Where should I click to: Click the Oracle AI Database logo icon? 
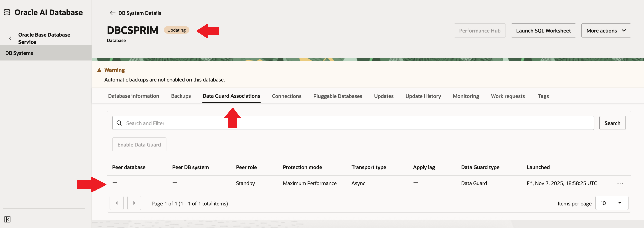click(7, 12)
